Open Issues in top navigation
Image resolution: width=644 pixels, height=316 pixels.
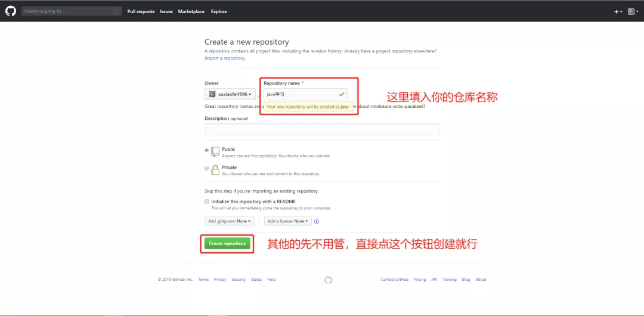pos(166,11)
